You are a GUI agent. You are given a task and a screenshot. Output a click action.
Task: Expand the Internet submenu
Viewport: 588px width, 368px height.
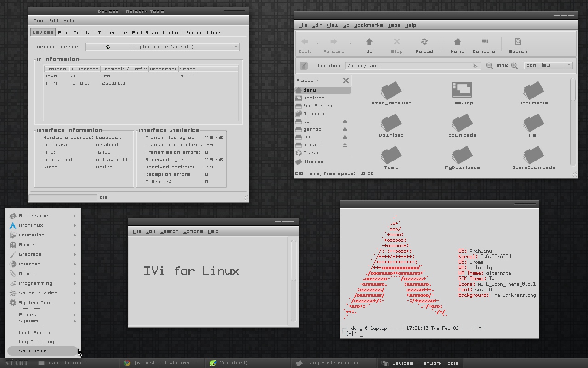click(43, 264)
